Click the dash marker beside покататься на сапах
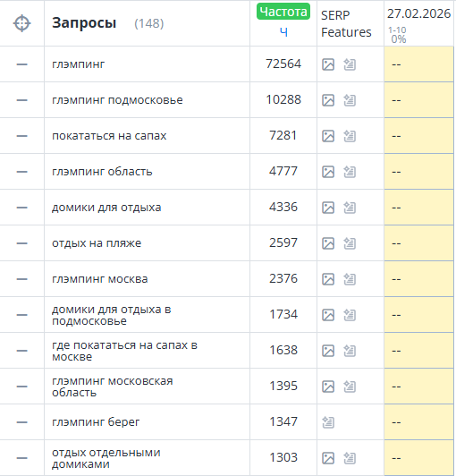Image resolution: width=456 pixels, height=476 pixels. (x=21, y=136)
